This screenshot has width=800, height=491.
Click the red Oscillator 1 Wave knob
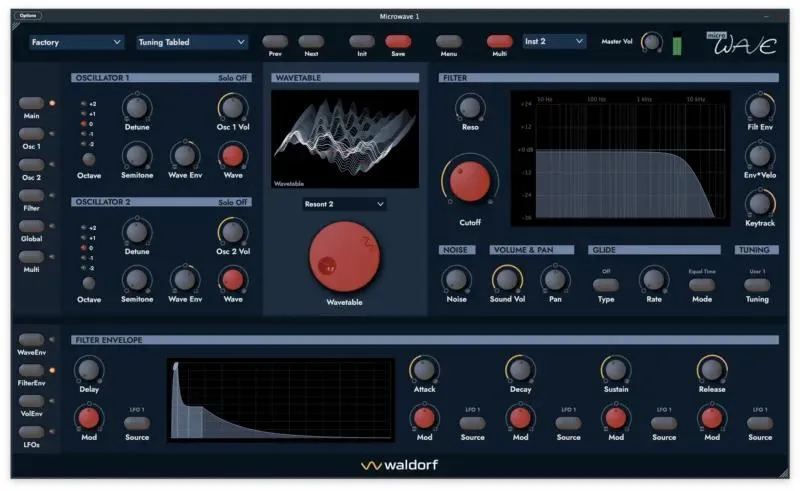click(233, 156)
